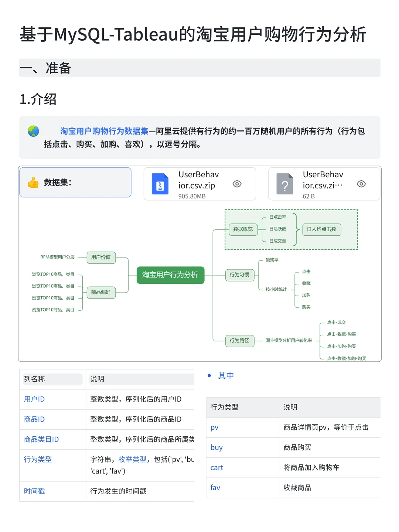This screenshot has height=532, width=399.
Task: Open the 用户ID link in table
Action: pos(34,399)
